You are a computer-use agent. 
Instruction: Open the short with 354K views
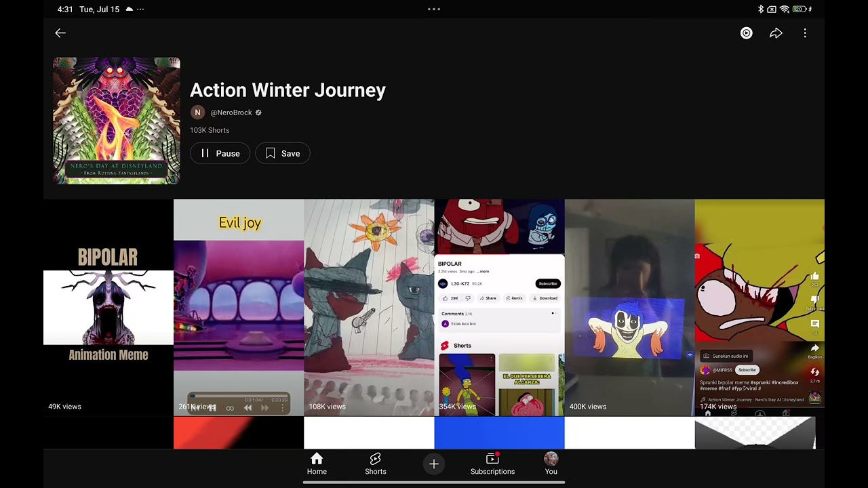click(x=499, y=308)
